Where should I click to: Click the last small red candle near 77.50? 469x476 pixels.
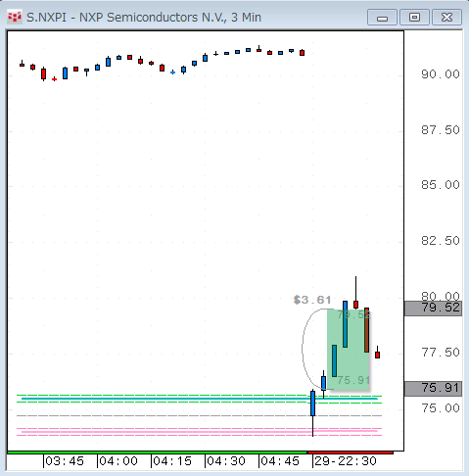377,355
